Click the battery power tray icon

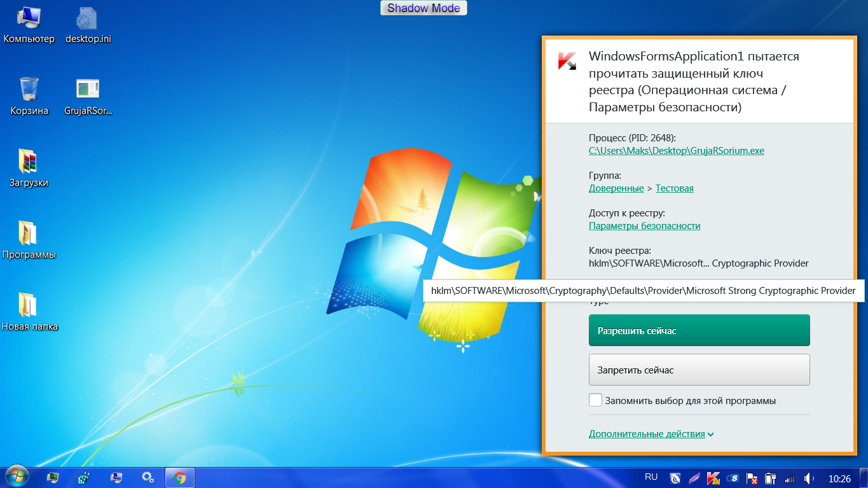771,478
